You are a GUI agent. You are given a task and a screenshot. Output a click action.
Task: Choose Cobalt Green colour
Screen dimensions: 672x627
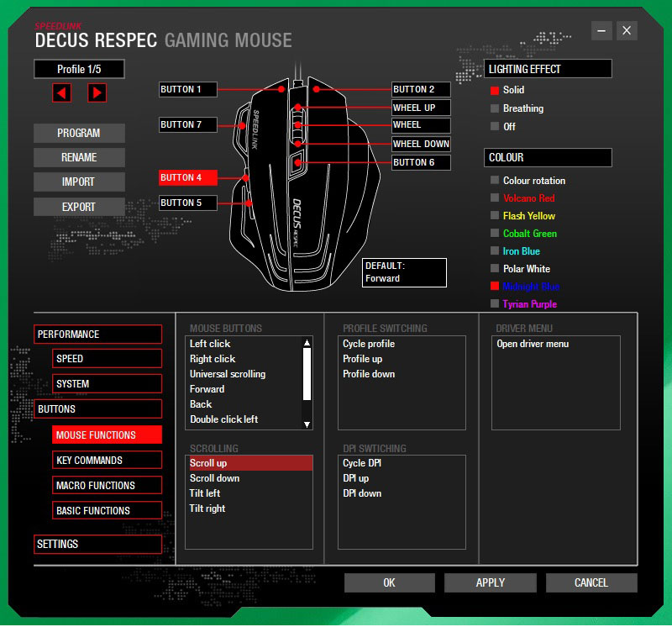[495, 234]
